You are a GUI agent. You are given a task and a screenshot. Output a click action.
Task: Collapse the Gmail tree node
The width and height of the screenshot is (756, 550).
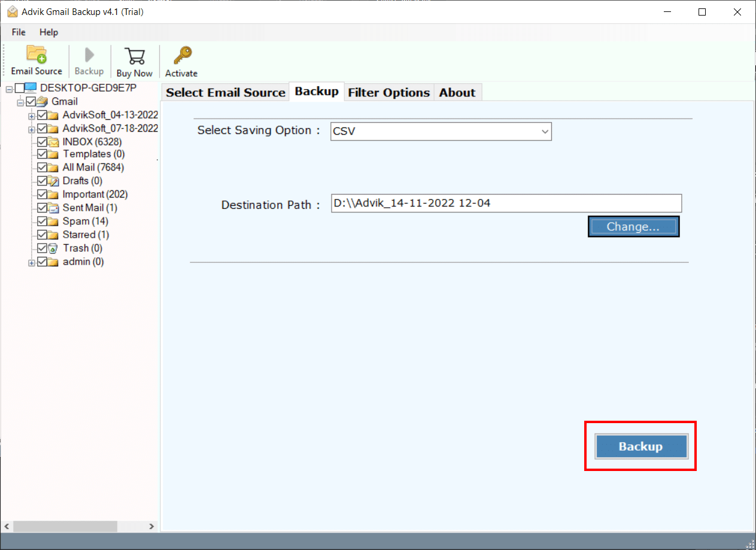pyautogui.click(x=20, y=102)
